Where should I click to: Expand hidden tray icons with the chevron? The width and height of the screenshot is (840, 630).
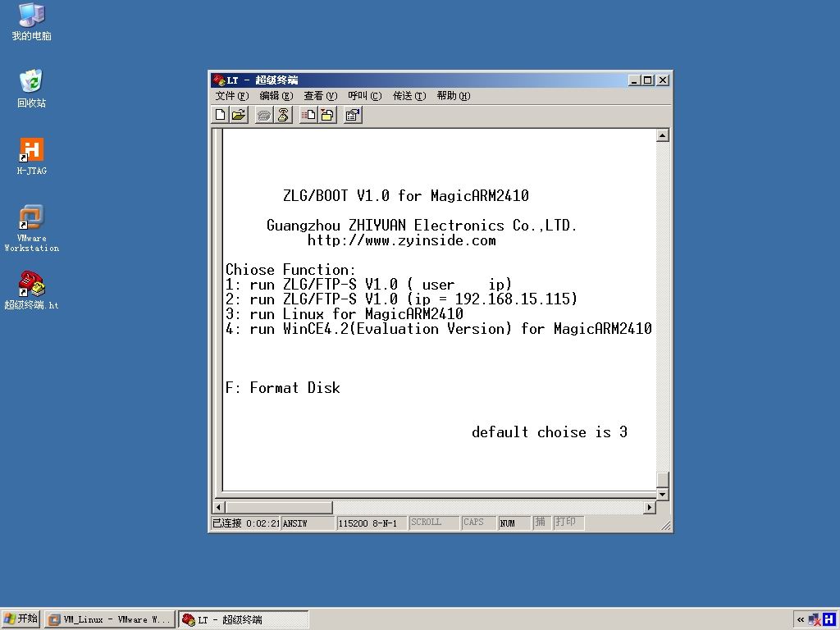[801, 620]
